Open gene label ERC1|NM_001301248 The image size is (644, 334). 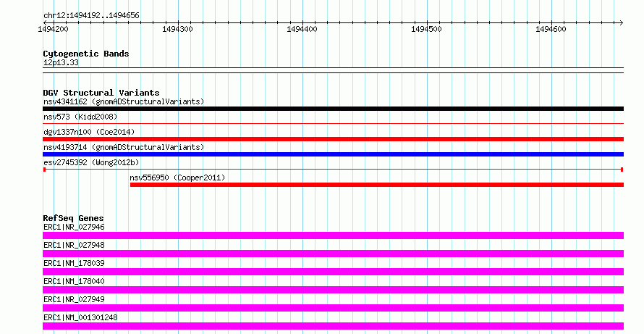[80, 317]
